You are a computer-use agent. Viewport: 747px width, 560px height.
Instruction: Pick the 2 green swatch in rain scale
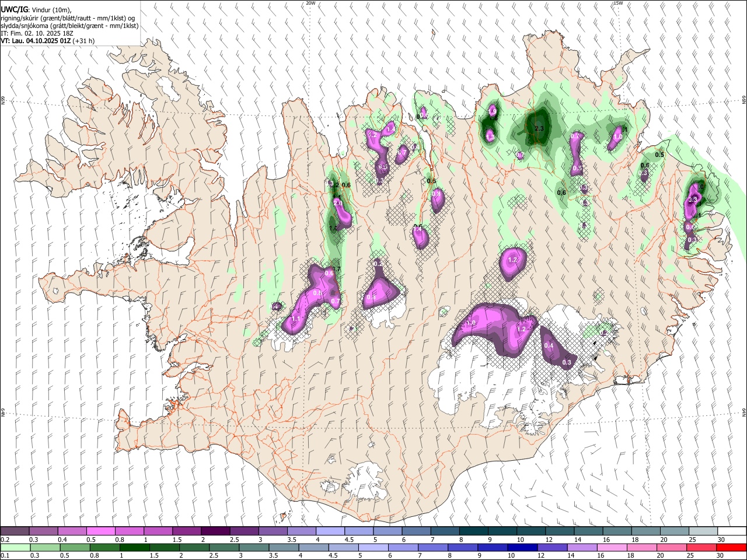194,547
